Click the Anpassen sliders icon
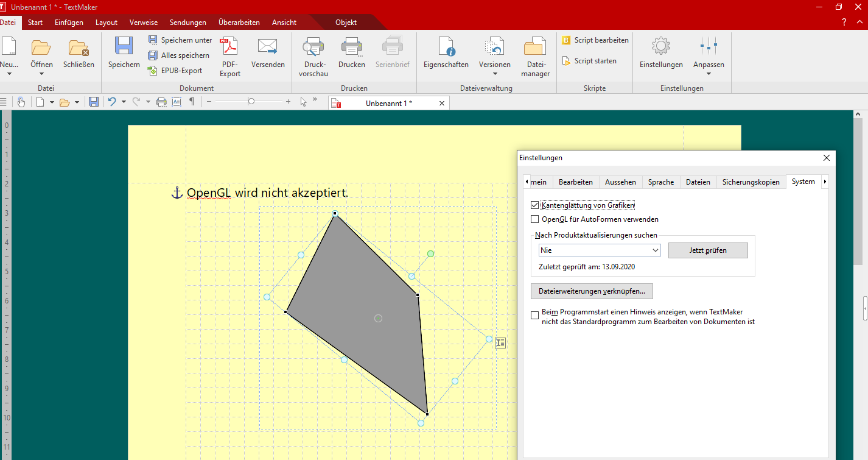Screen dimensions: 868x460 (x=709, y=46)
